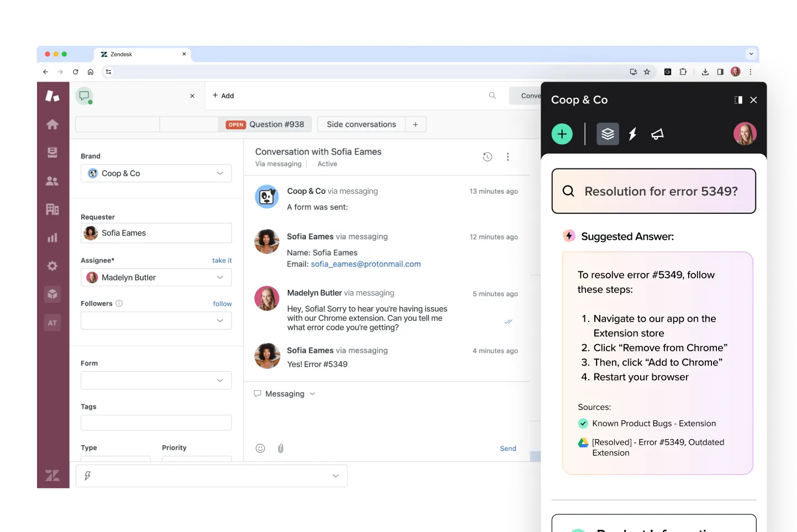Click the conversation history clock icon
797x532 pixels.
[x=487, y=157]
